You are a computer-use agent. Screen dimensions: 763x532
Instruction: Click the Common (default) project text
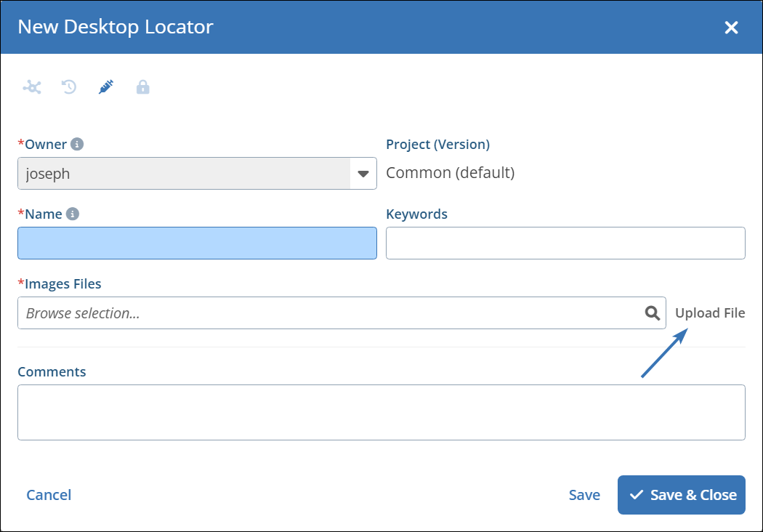450,173
